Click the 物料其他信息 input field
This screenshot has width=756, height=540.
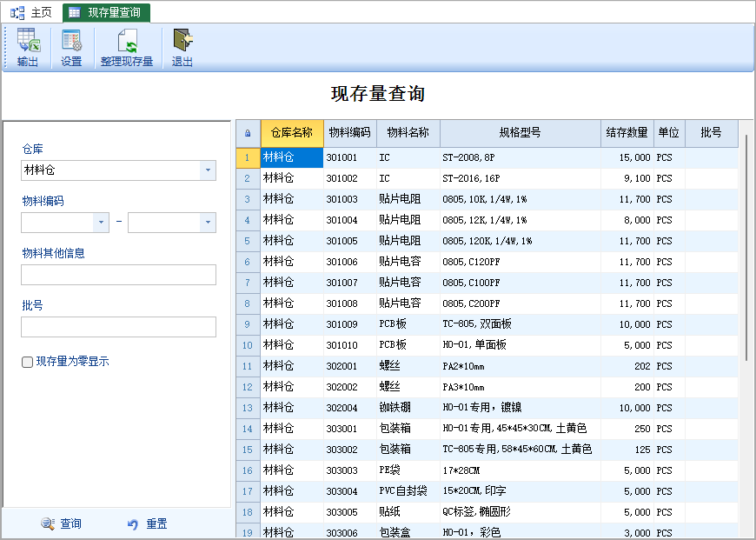coord(118,275)
